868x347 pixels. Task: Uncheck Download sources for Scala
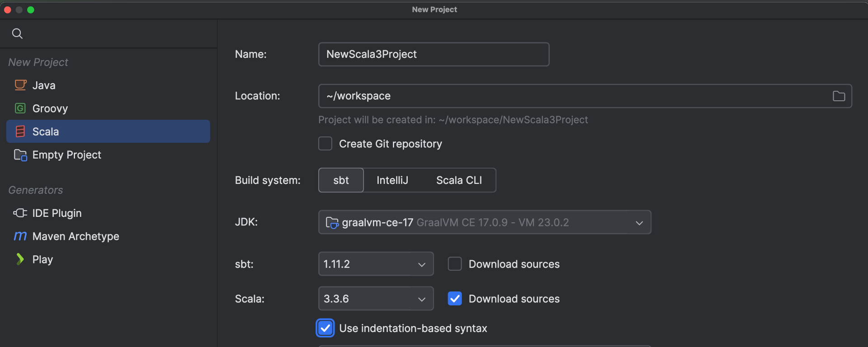click(454, 299)
